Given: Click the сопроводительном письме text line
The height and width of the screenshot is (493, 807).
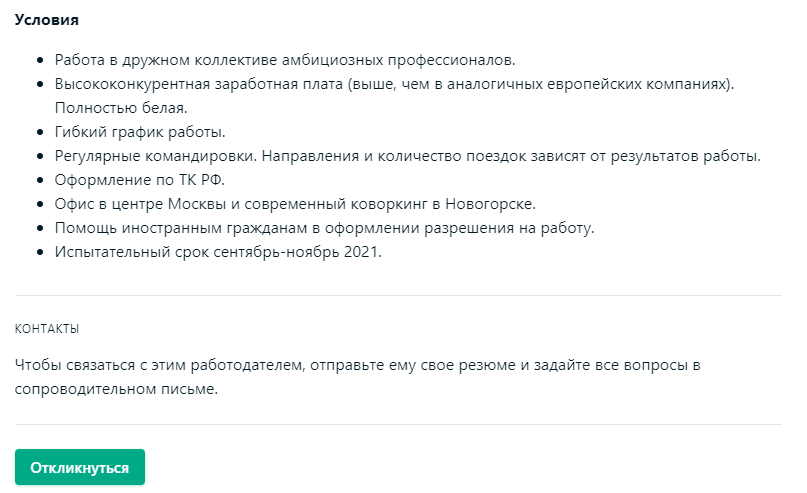Looking at the screenshot, I should click(x=116, y=388).
